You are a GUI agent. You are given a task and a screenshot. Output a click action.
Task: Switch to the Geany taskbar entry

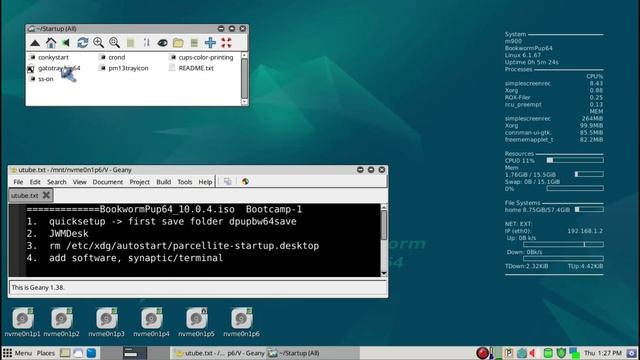point(220,353)
